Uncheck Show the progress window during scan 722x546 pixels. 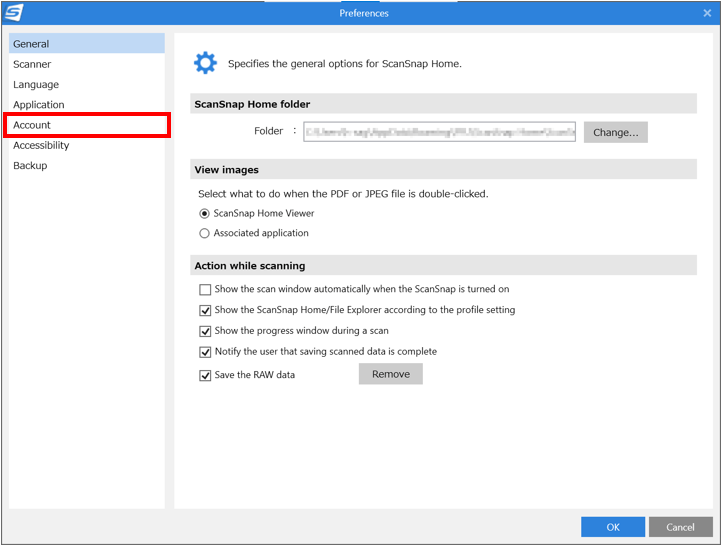[205, 331]
